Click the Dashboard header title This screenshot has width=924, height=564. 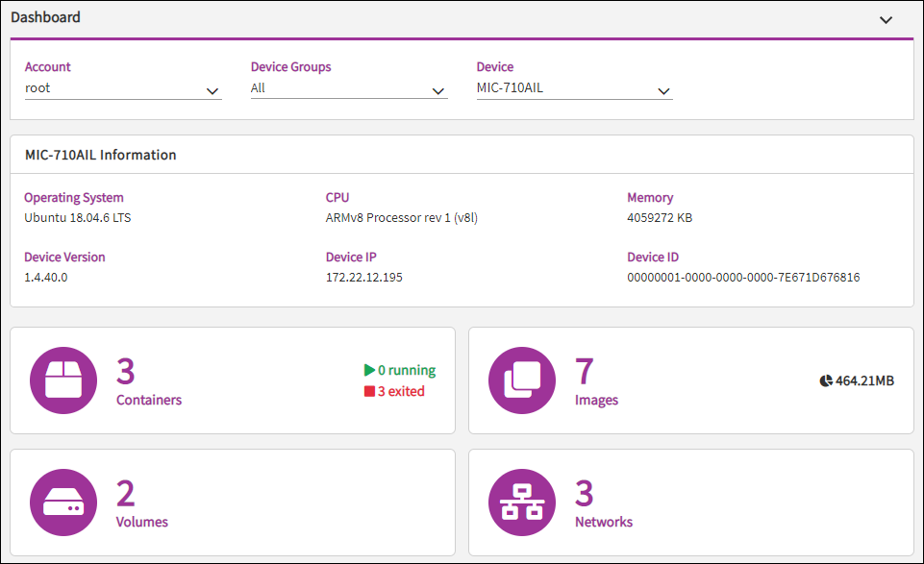click(x=45, y=17)
